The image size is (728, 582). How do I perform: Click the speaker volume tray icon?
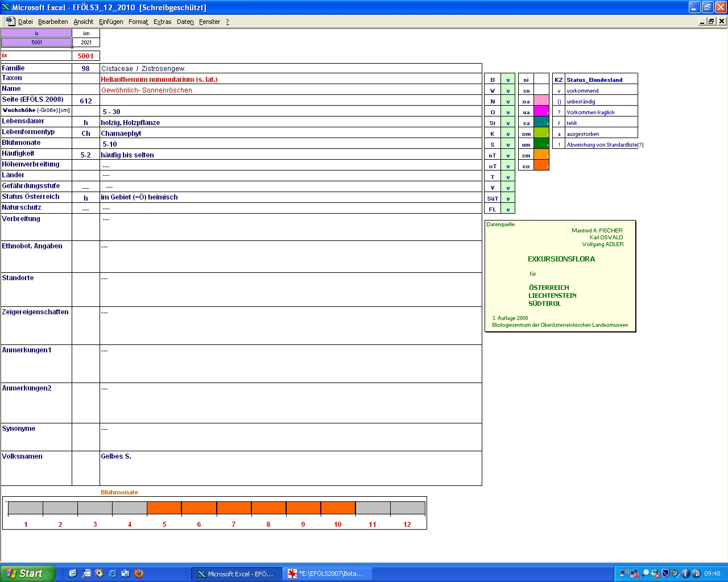point(675,573)
